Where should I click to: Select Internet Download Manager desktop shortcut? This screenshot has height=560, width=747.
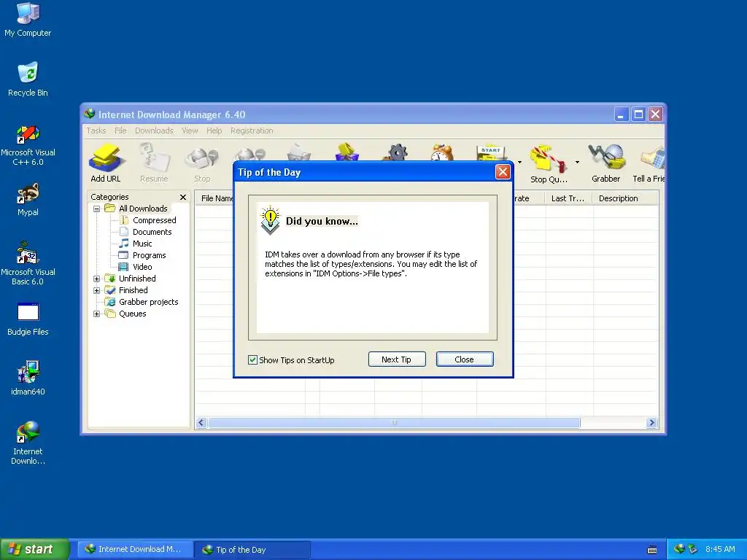coord(28,443)
